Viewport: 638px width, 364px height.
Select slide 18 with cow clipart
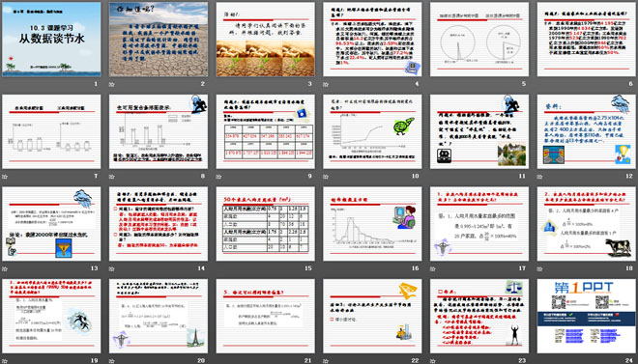pos(587,224)
